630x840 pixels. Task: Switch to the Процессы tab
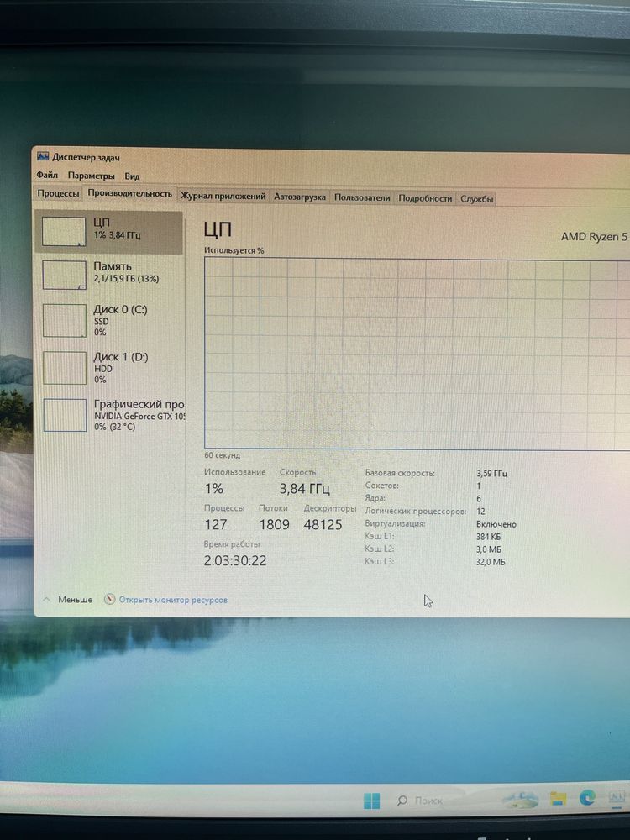58,193
